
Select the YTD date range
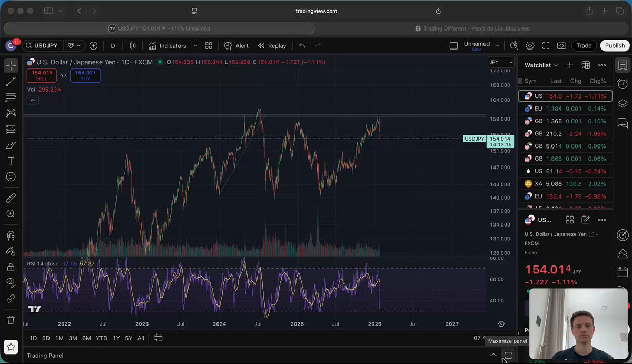click(102, 338)
